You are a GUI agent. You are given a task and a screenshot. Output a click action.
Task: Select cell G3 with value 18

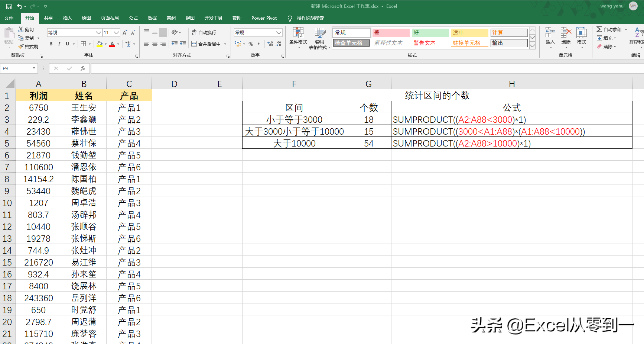368,119
